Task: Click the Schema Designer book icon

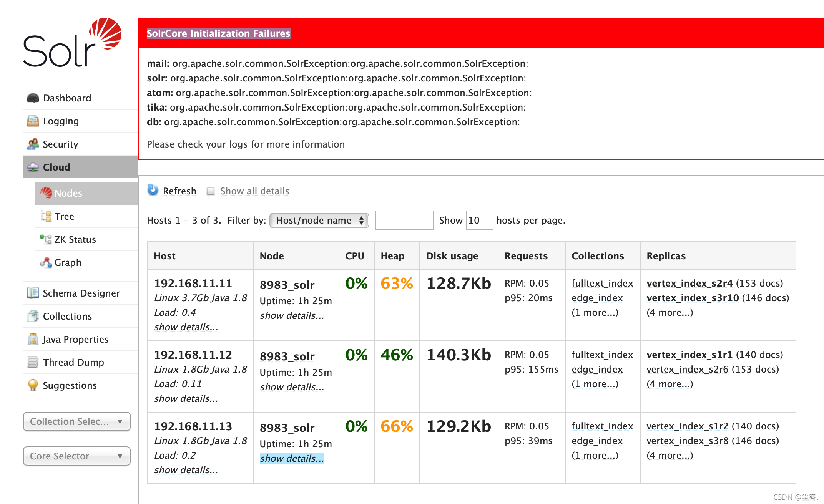Action: 33,293
